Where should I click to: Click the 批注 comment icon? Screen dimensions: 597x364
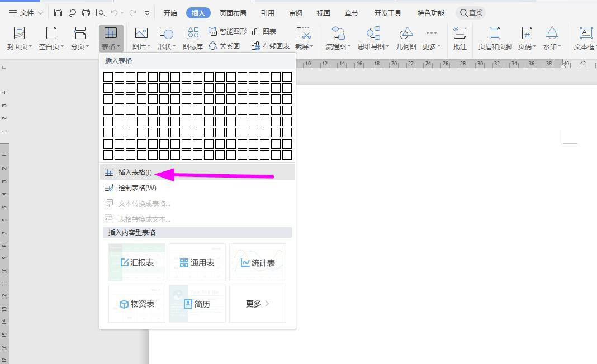[x=459, y=38]
